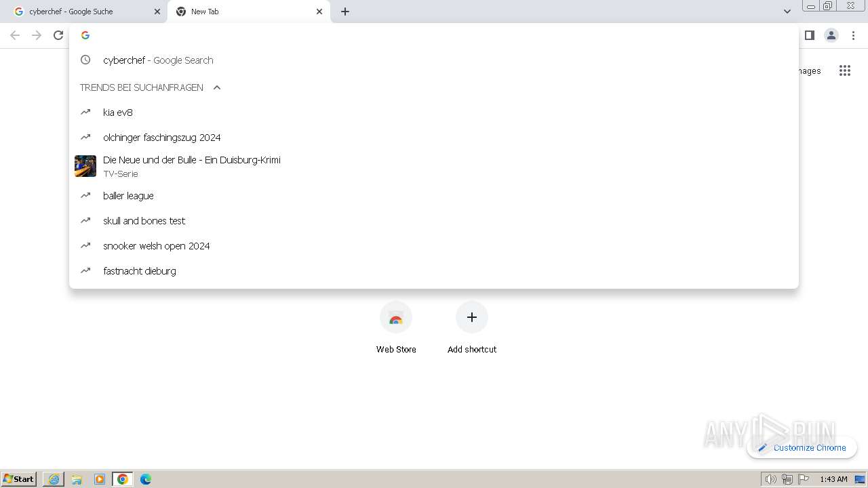
Task: Click the network tray icon
Action: point(787,479)
